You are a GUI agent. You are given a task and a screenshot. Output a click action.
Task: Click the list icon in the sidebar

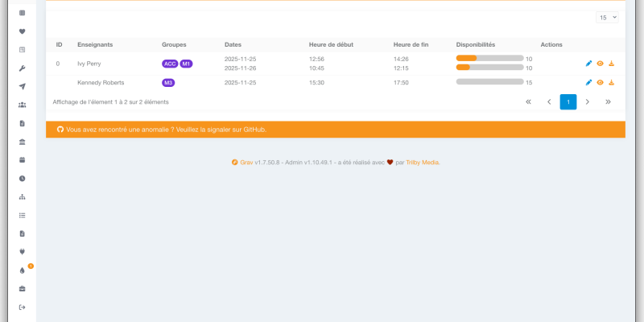(23, 215)
